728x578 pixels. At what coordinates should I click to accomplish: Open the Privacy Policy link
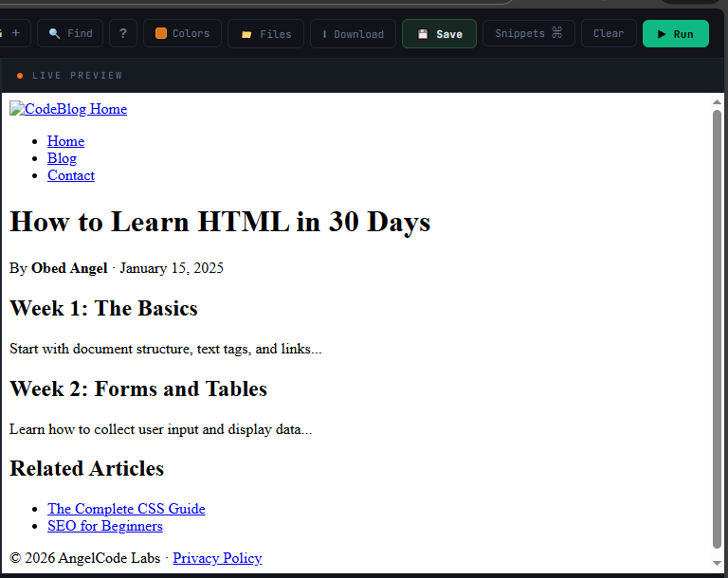coord(217,558)
